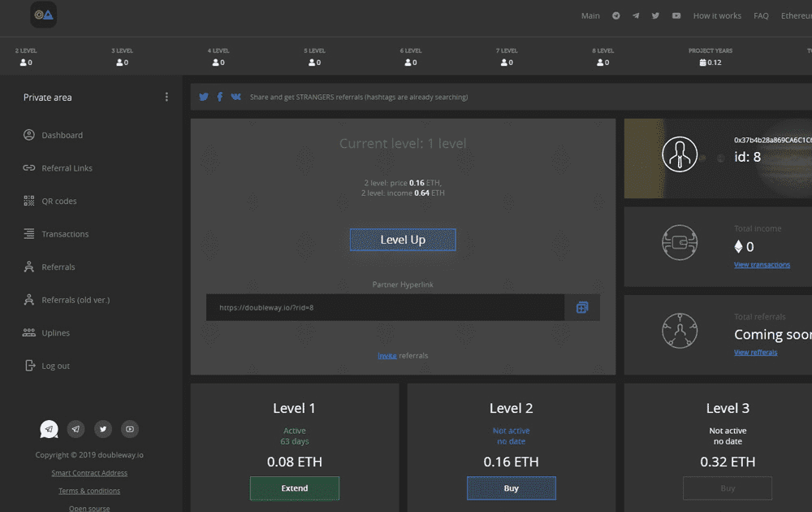Copy the partner hyperlink using the copy icon
This screenshot has width=812, height=512.
(x=581, y=307)
